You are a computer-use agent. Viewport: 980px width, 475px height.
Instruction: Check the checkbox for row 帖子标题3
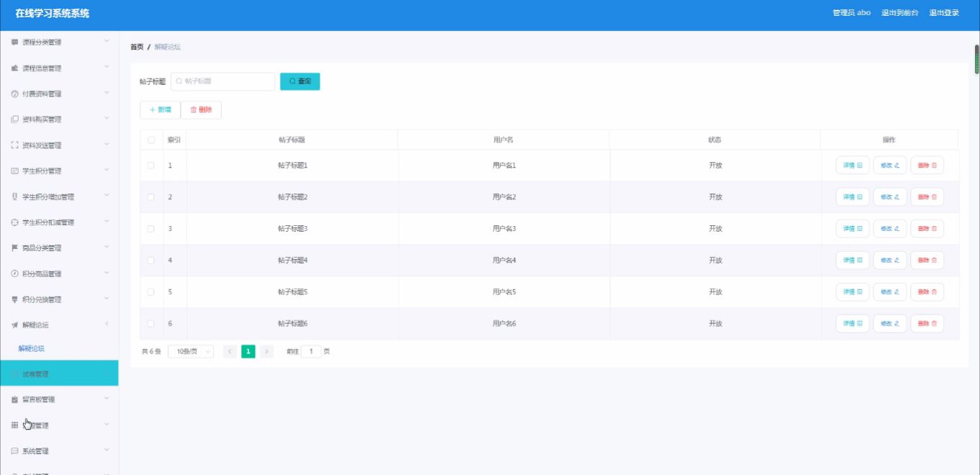tap(151, 229)
